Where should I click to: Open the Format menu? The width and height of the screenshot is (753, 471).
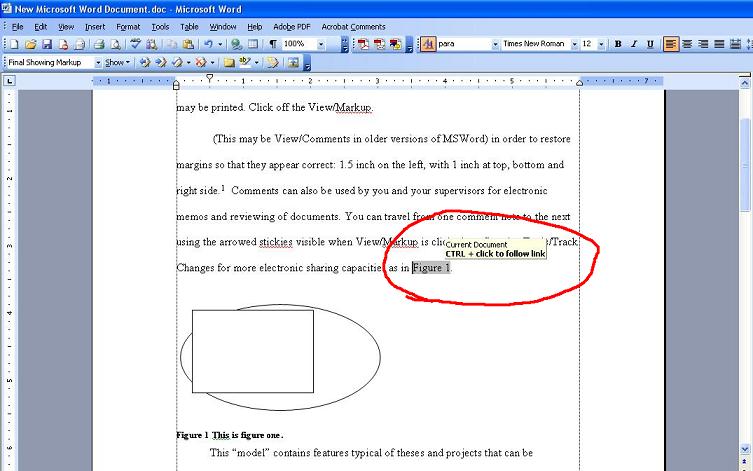click(x=128, y=26)
